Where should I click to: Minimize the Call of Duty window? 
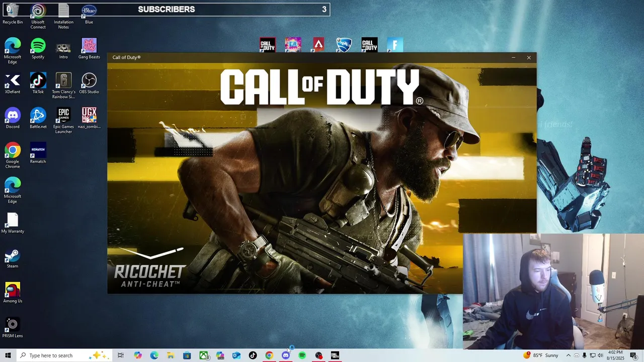click(513, 57)
